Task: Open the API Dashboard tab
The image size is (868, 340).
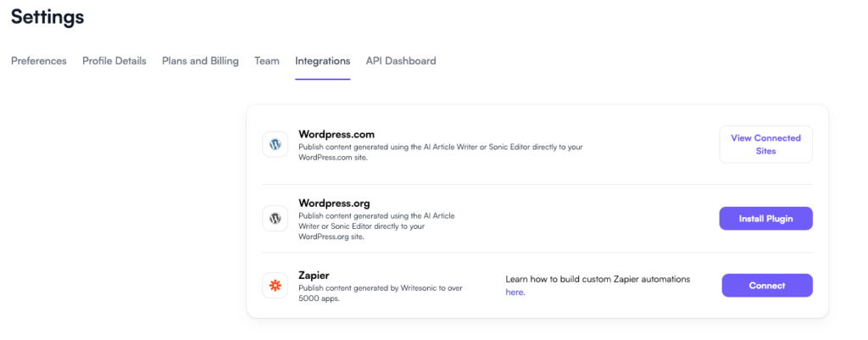Action: pyautogui.click(x=401, y=61)
